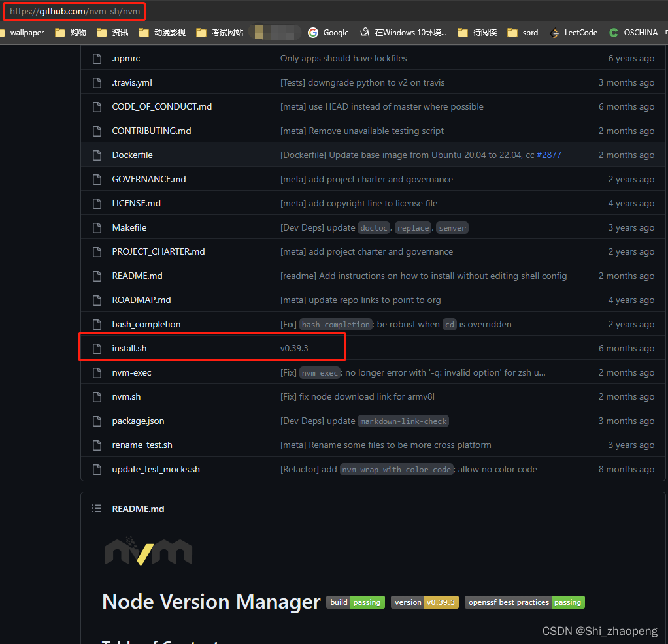Expand the 待阅读 bookmark folder
668x644 pixels.
[477, 33]
